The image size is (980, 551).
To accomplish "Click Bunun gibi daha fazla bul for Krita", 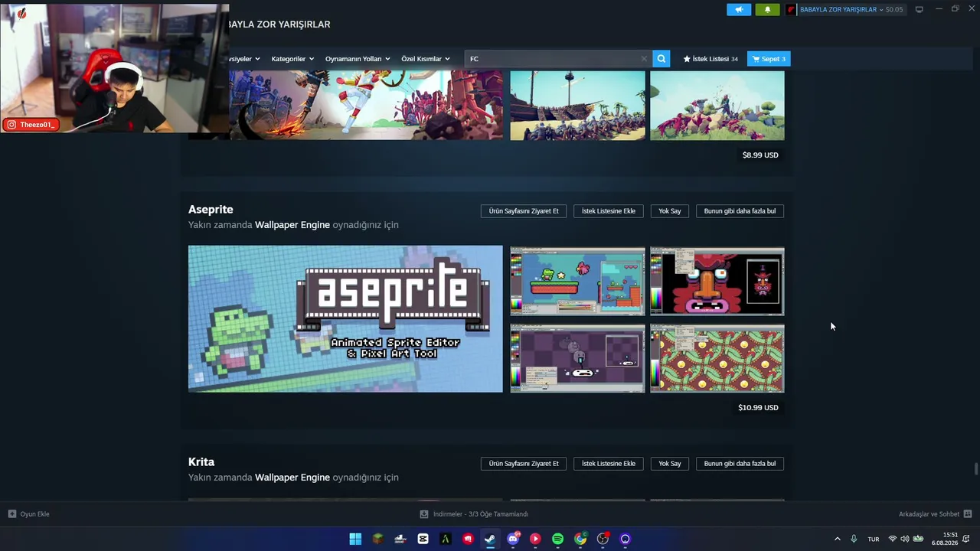I will 740,463.
